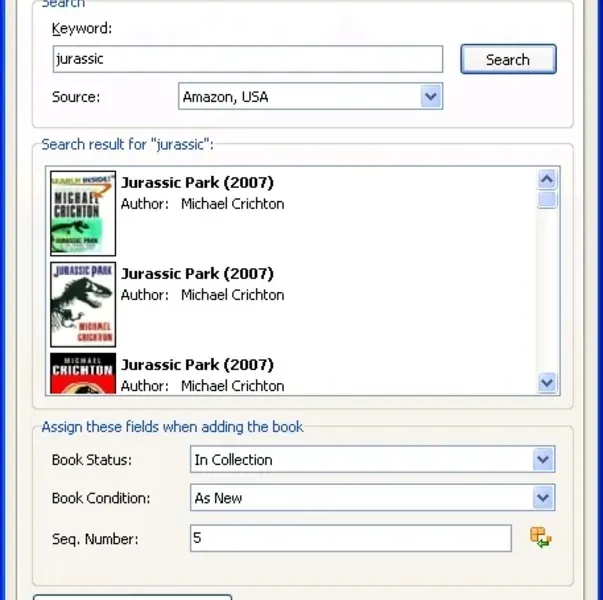This screenshot has height=600, width=603.
Task: Click the generate next sequence number icon
Action: pyautogui.click(x=540, y=537)
